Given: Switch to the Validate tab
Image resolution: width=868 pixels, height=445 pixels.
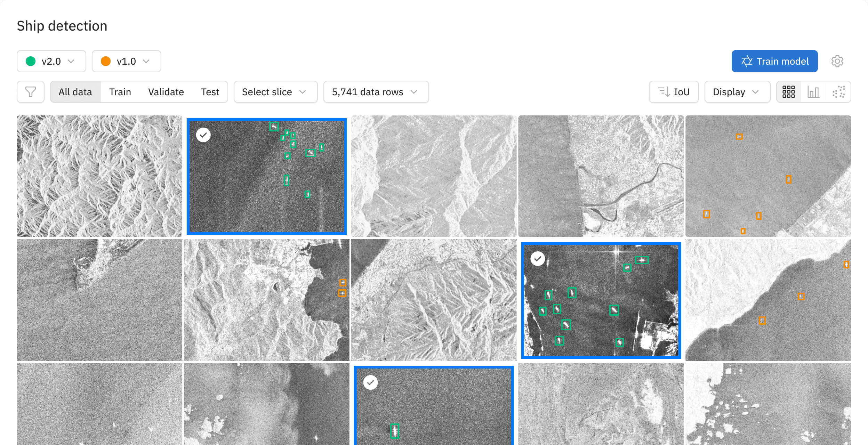Looking at the screenshot, I should point(166,92).
